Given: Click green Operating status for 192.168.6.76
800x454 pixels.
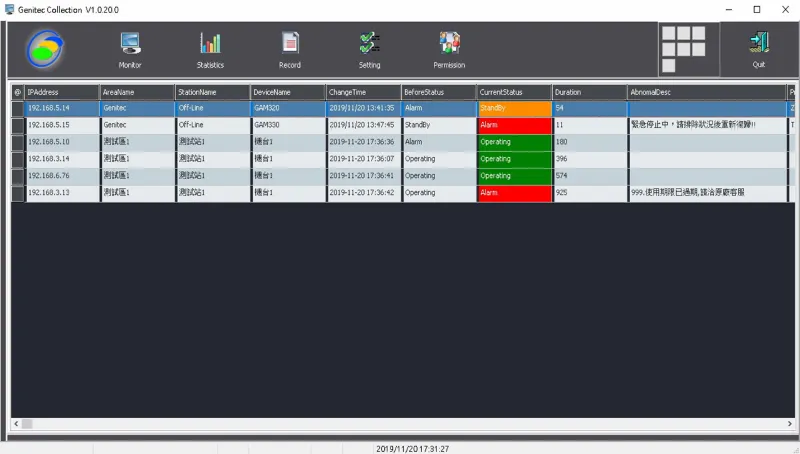Looking at the screenshot, I should pos(514,175).
